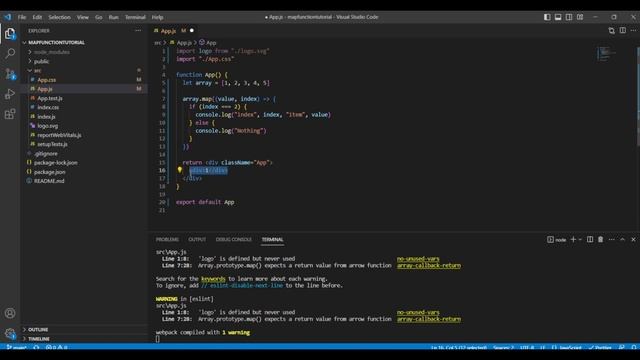Open reportWebVitals.js in the explorer
The image size is (640, 360).
[59, 135]
